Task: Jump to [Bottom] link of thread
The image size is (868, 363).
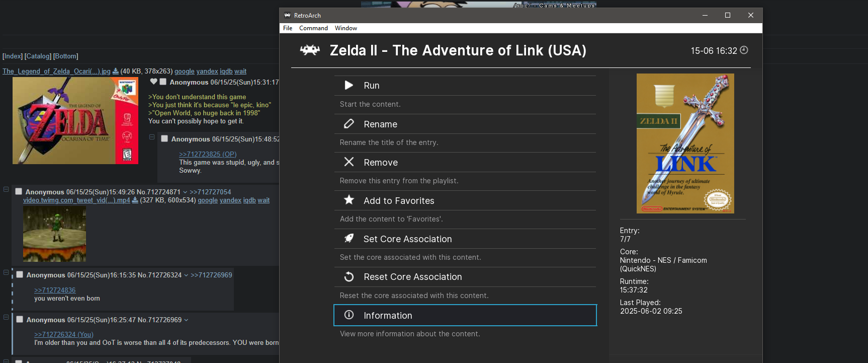Action: pyautogui.click(x=66, y=56)
